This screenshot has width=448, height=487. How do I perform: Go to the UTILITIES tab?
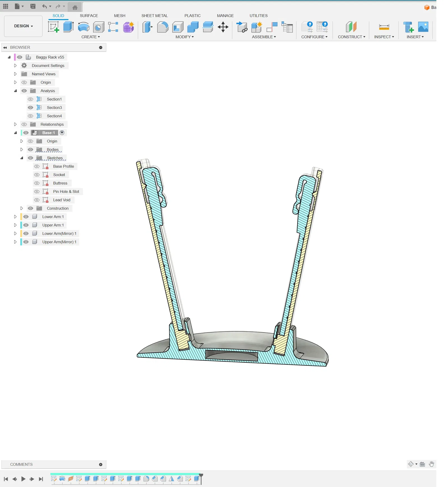point(258,16)
